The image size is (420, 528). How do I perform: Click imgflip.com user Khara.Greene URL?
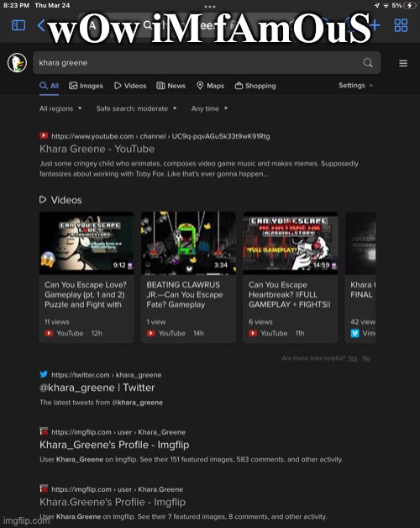click(117, 489)
